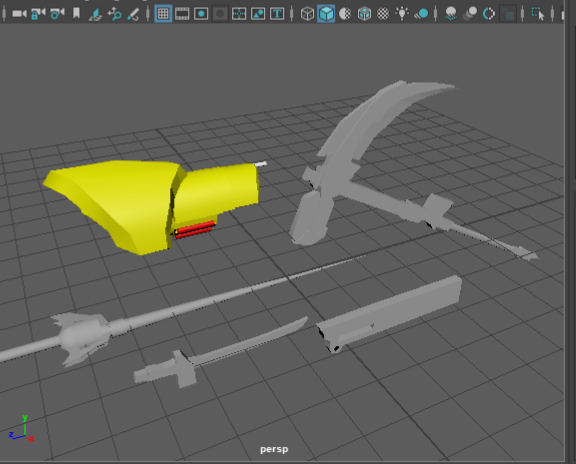
Task: Enable Screen Space Ambient Occlusion icon
Action: pyautogui.click(x=451, y=14)
